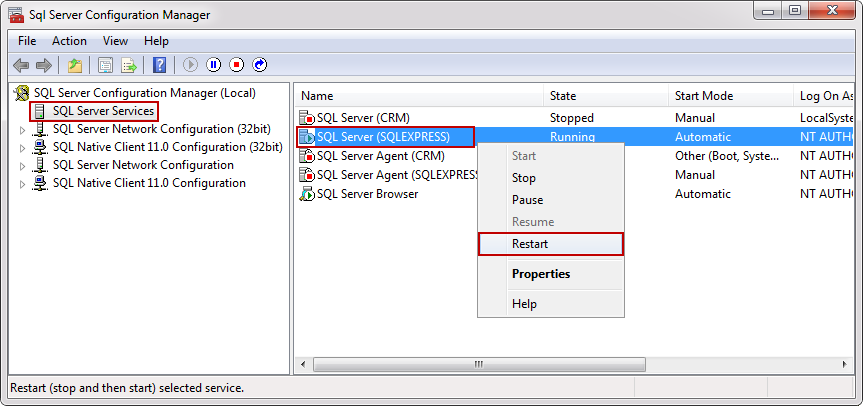Select the SQL Server (SQLEXPRESS) row name
The height and width of the screenshot is (406, 863).
383,137
